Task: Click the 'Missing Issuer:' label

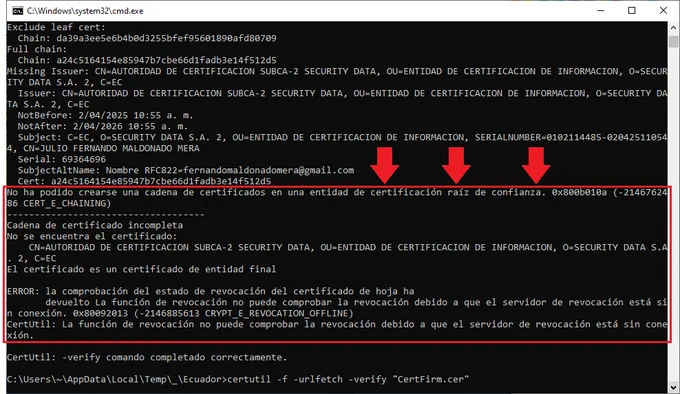Action: pos(48,71)
